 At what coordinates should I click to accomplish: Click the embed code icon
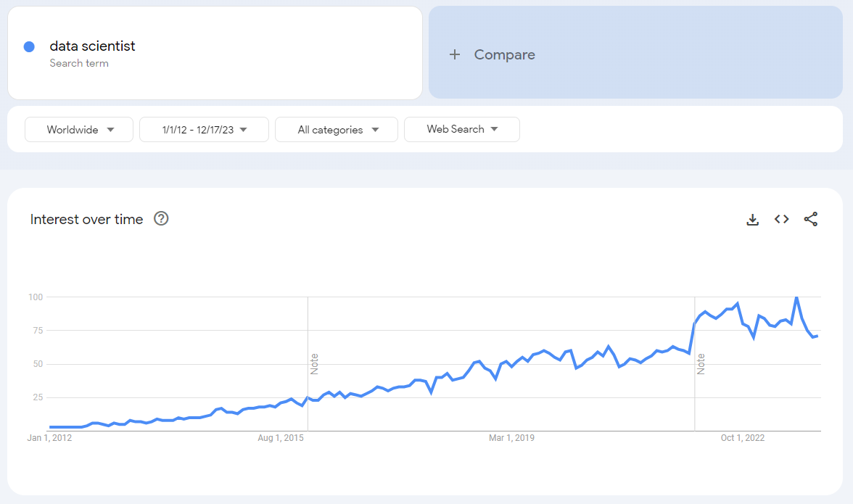(781, 219)
